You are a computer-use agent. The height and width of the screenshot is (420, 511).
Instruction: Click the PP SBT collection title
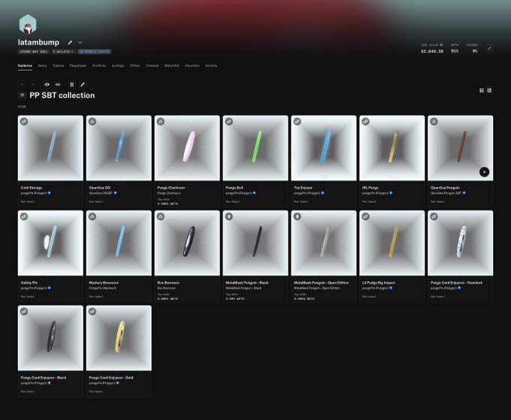62,95
